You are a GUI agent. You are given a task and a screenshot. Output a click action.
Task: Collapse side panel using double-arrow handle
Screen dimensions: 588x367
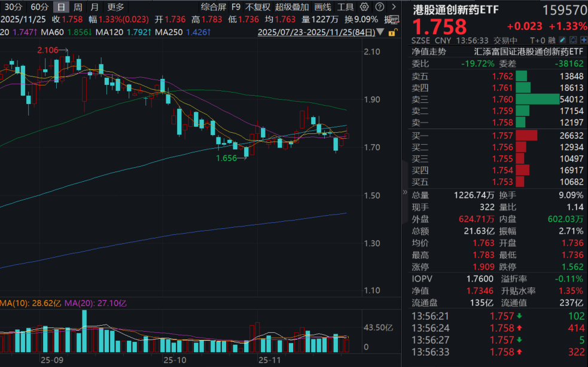(x=405, y=192)
